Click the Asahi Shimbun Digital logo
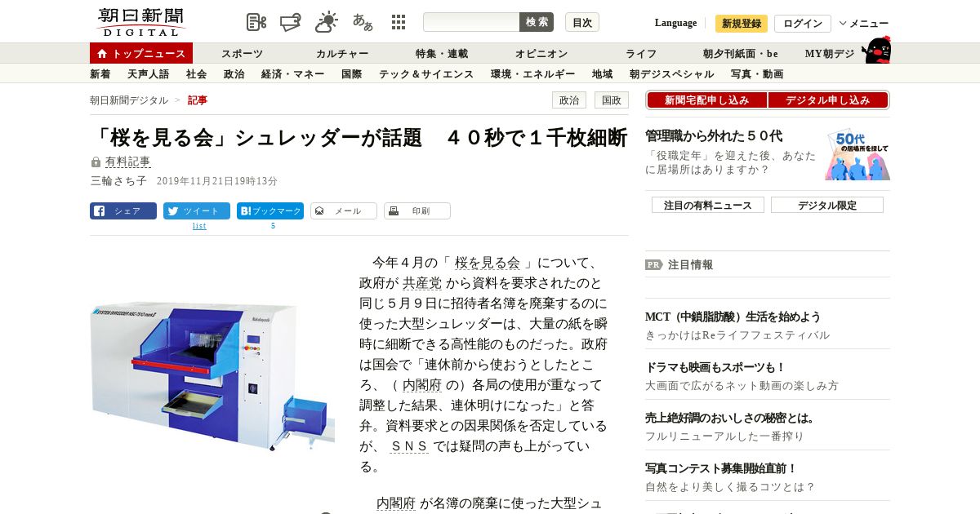The width and height of the screenshot is (980, 514). (141, 22)
